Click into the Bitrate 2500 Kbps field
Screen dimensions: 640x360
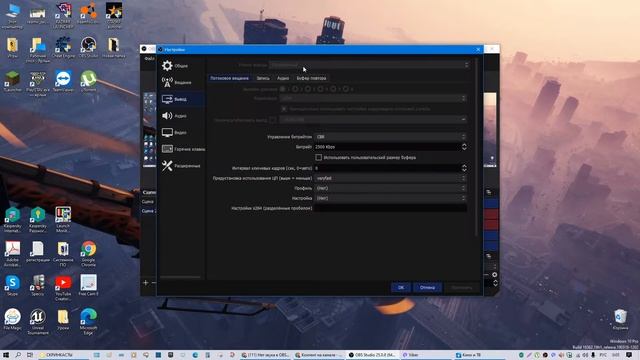387,147
